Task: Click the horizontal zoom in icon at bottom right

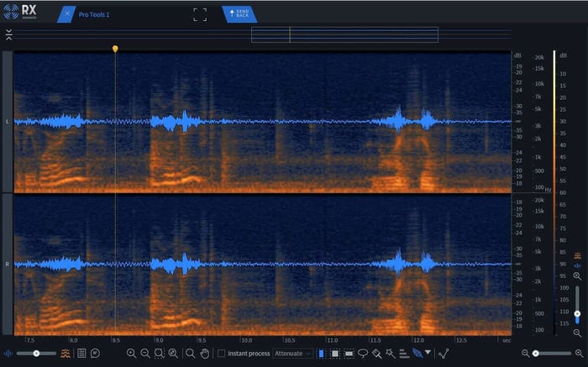Action: pyautogui.click(x=579, y=353)
